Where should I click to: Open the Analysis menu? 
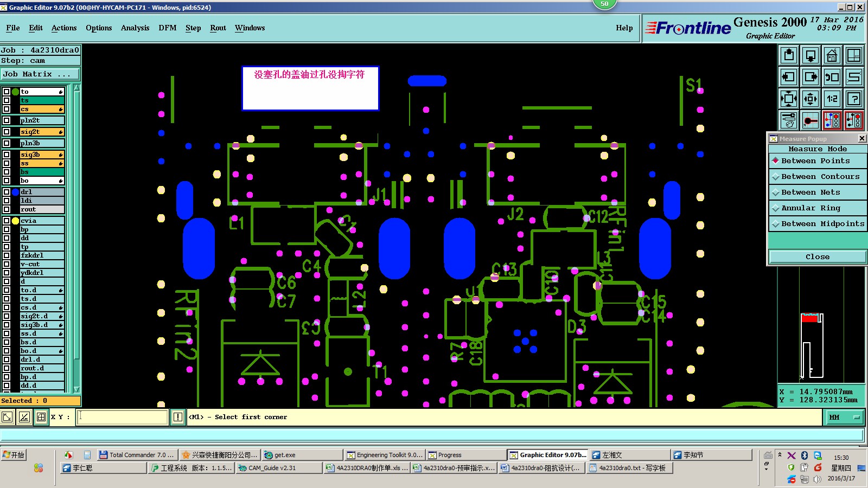tap(135, 28)
